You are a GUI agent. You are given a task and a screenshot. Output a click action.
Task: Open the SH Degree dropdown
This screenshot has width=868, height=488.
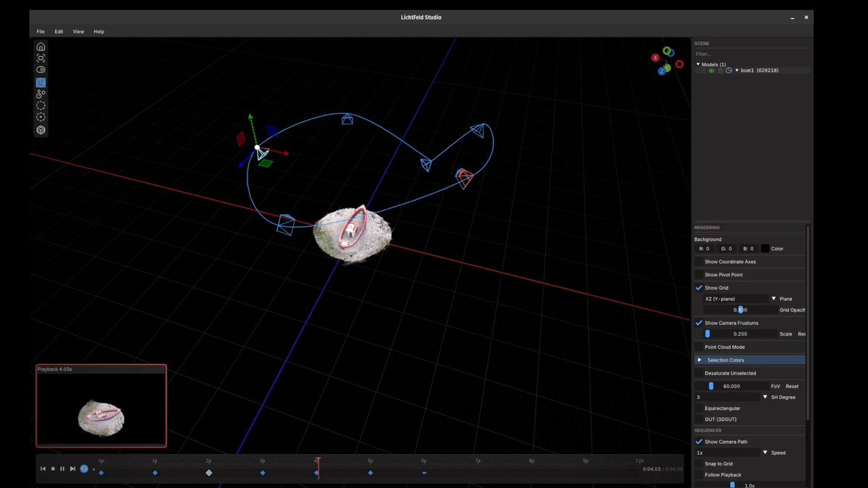(731, 397)
